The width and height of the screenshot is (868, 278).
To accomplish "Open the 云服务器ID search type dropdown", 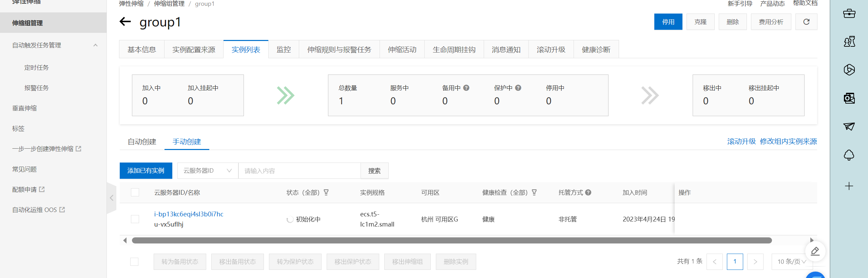I will point(208,171).
